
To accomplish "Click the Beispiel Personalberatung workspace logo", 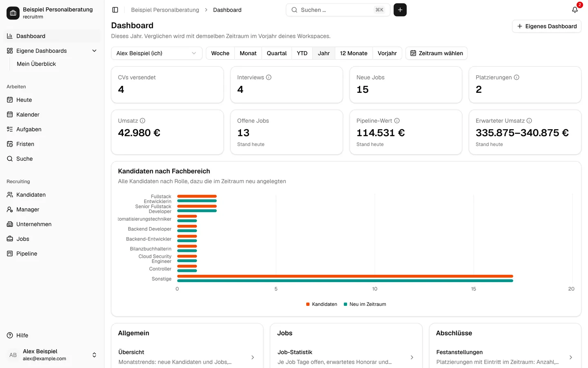I will [x=13, y=13].
